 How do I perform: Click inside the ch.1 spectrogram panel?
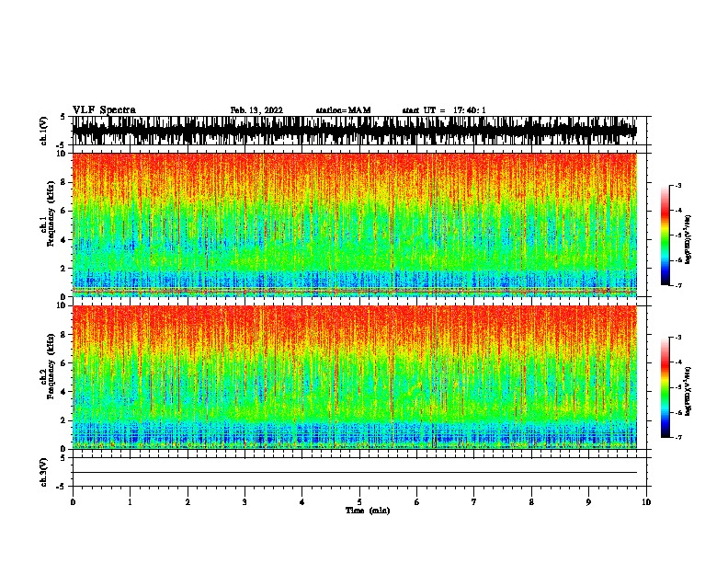point(354,224)
